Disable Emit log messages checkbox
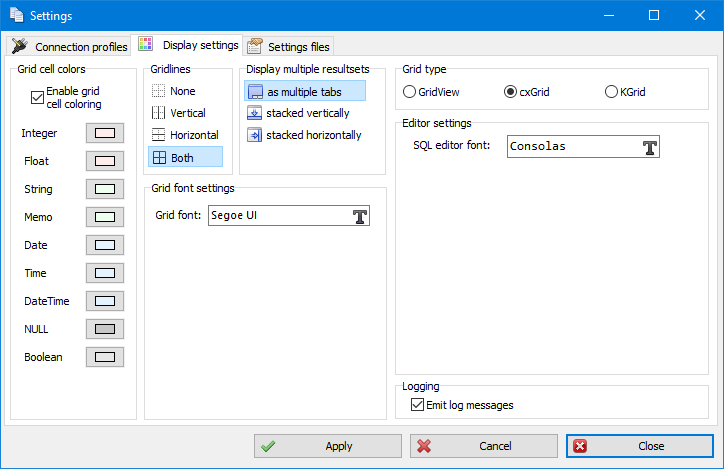Screen dimensions: 724x469 [x=418, y=405]
